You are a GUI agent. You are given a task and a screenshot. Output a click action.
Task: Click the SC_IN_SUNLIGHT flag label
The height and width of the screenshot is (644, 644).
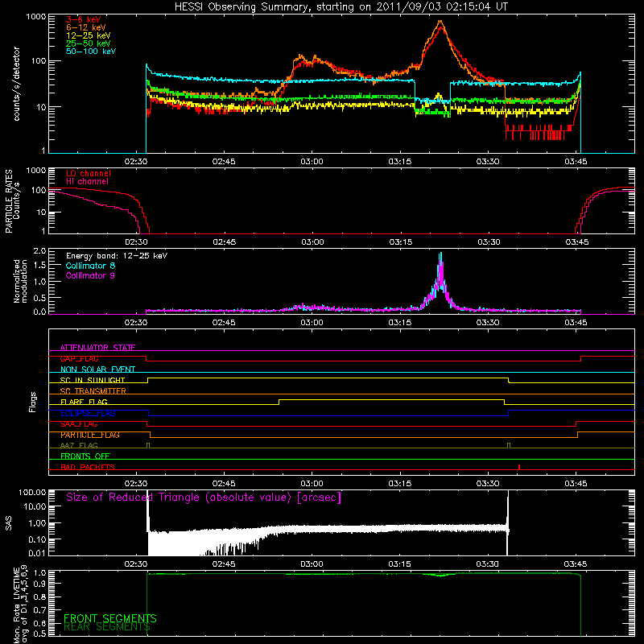(93, 380)
